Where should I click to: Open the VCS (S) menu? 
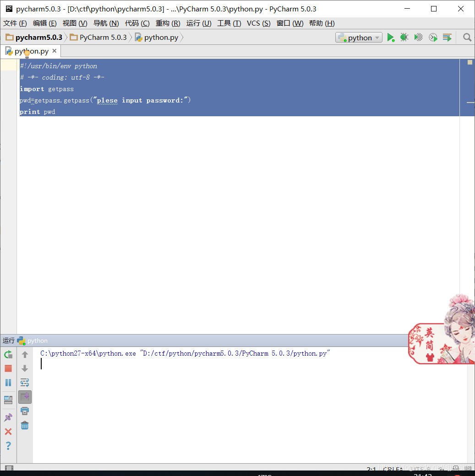pyautogui.click(x=259, y=23)
